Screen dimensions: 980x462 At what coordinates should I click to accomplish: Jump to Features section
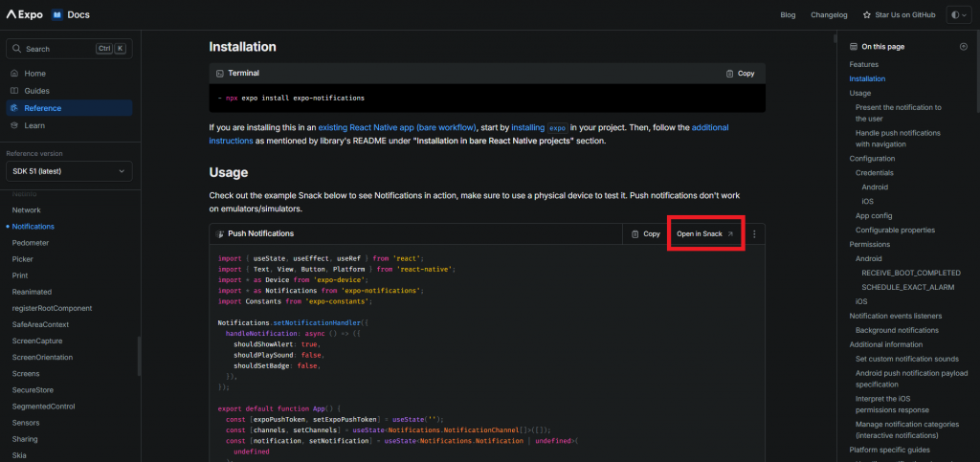(x=864, y=64)
